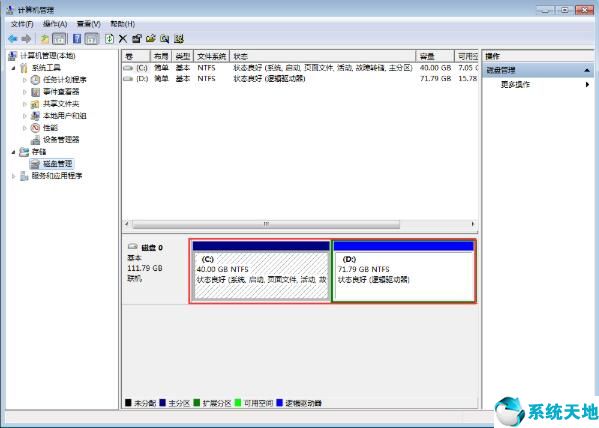The height and width of the screenshot is (428, 599).
Task: Click the Refresh toolbar icon
Action: (x=110, y=39)
